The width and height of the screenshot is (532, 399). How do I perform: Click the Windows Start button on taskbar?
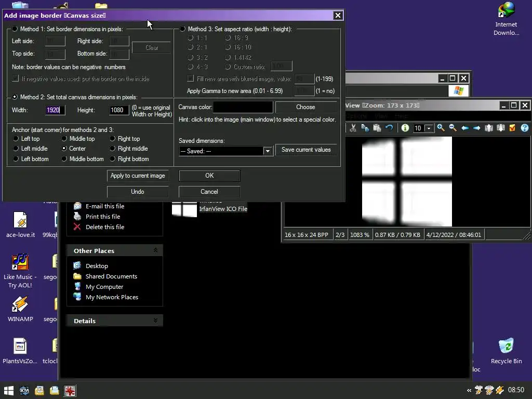click(x=8, y=391)
